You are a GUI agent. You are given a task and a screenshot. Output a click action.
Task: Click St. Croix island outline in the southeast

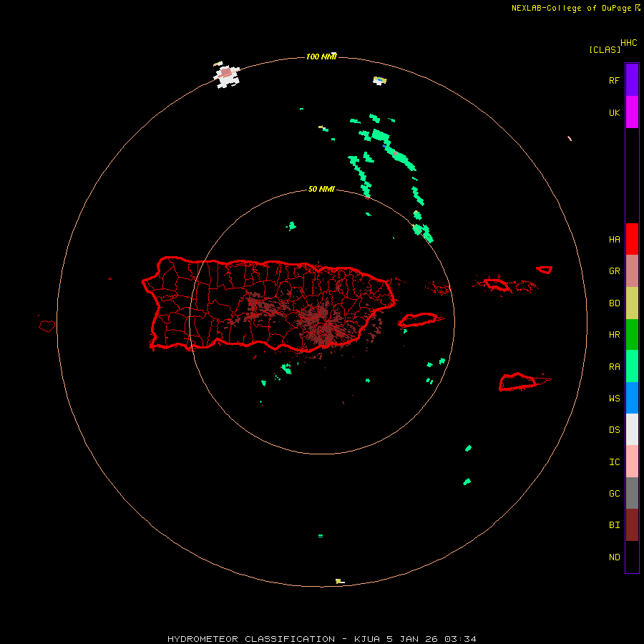pos(518,382)
